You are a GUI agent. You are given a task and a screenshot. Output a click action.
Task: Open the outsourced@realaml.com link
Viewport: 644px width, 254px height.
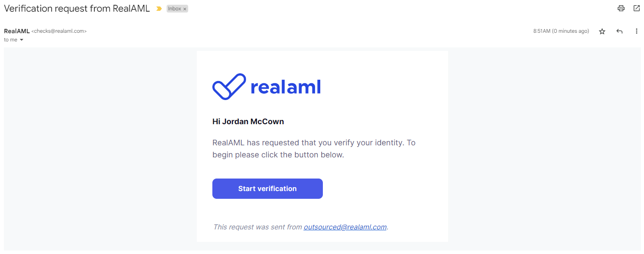click(345, 227)
